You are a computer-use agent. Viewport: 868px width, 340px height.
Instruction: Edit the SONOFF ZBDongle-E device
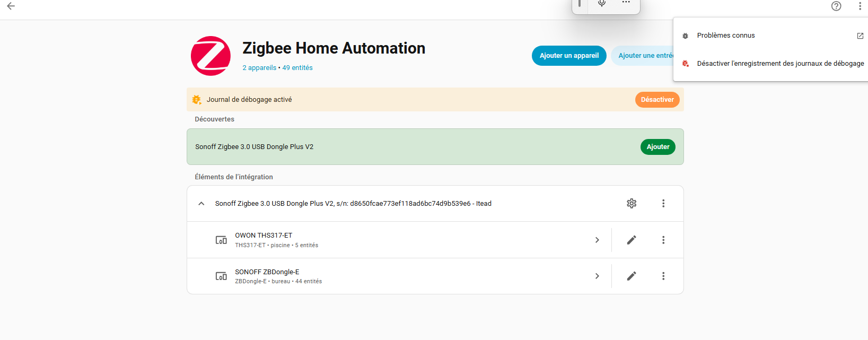tap(631, 276)
